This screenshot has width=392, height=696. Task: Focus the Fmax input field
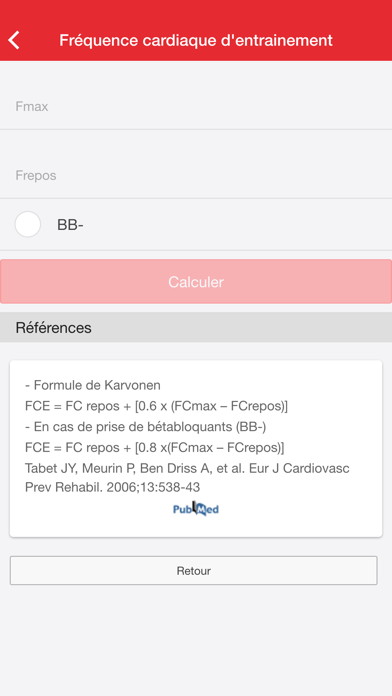[x=196, y=107]
